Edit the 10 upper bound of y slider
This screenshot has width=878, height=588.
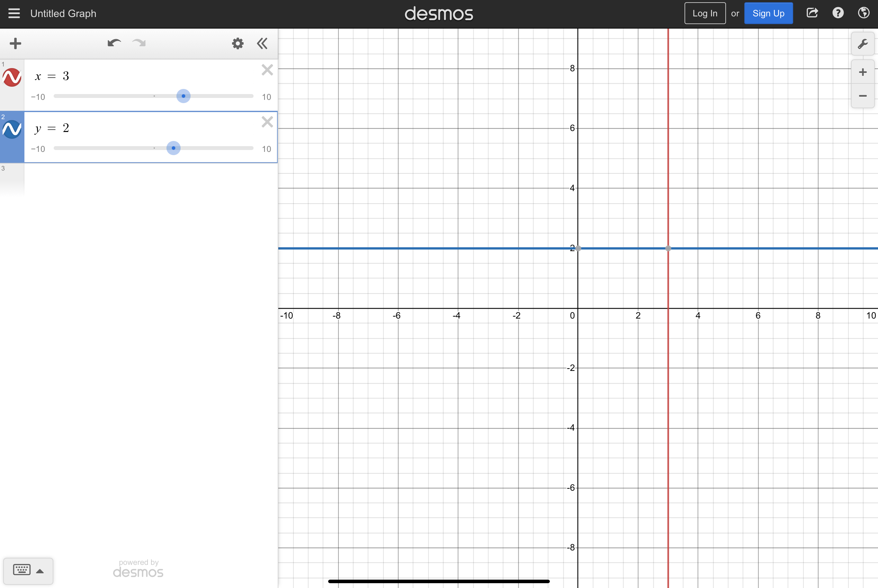tap(266, 149)
